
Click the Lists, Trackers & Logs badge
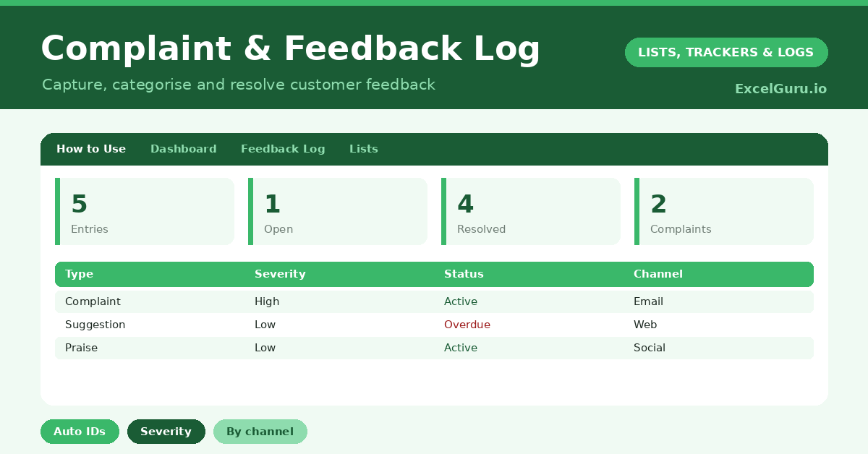tap(726, 52)
